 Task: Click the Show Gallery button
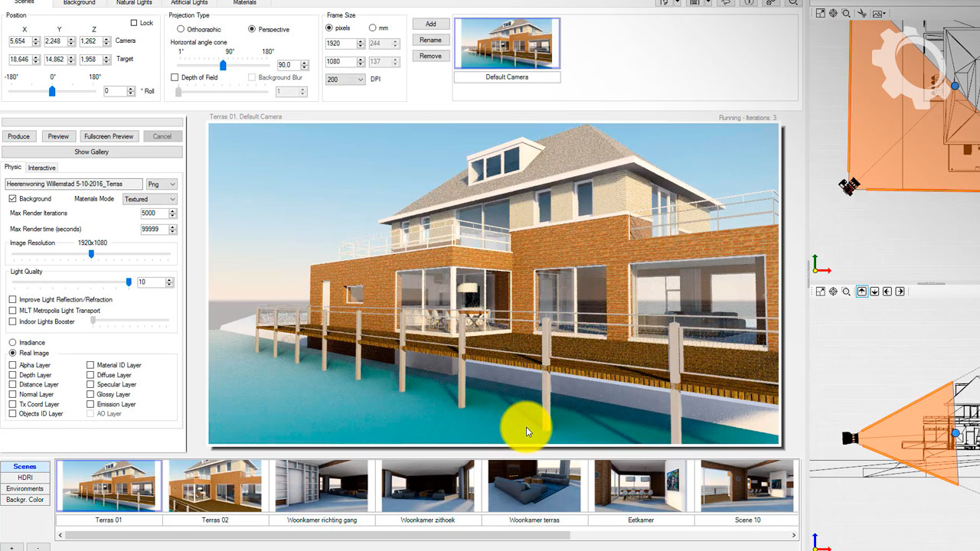tap(91, 152)
